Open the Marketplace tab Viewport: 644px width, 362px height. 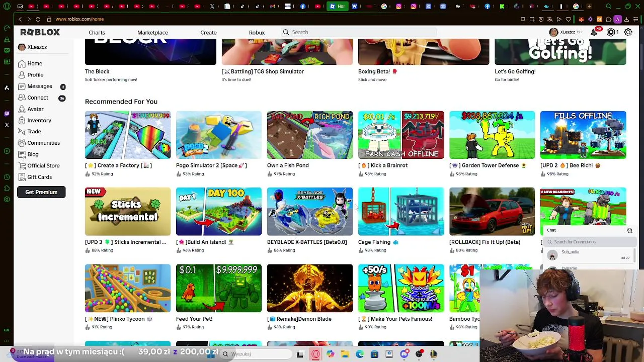click(x=153, y=33)
